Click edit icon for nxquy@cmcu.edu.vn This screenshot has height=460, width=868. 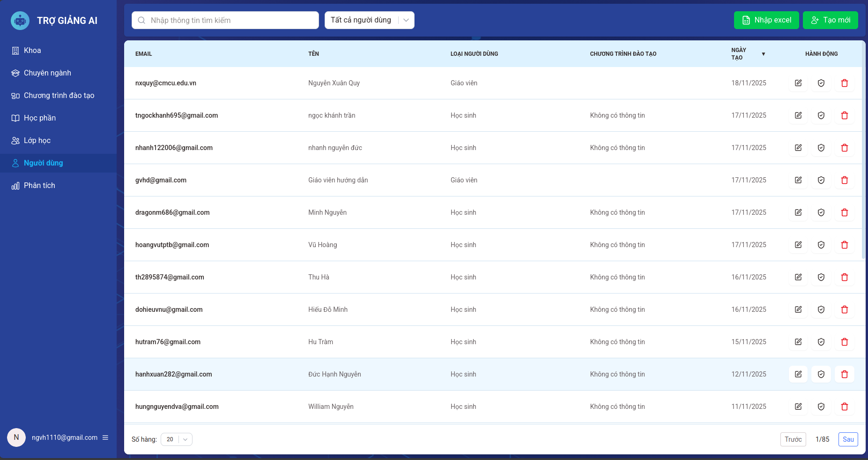click(798, 83)
